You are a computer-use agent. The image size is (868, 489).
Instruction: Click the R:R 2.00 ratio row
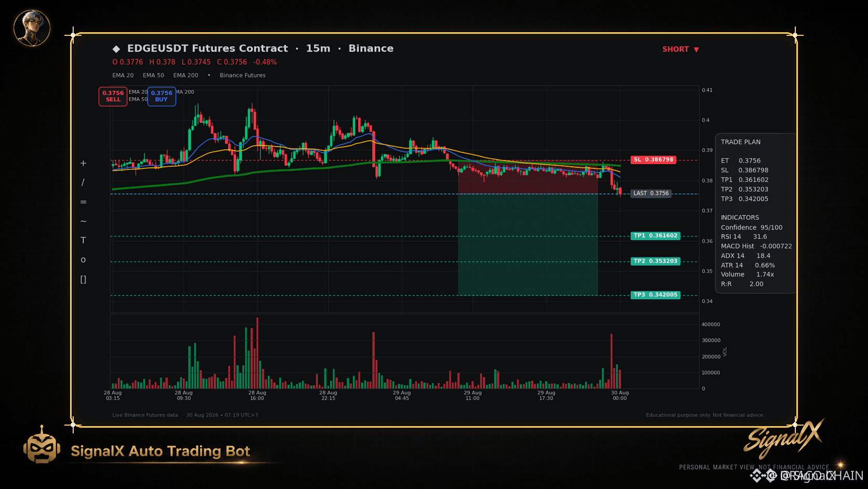coord(742,284)
